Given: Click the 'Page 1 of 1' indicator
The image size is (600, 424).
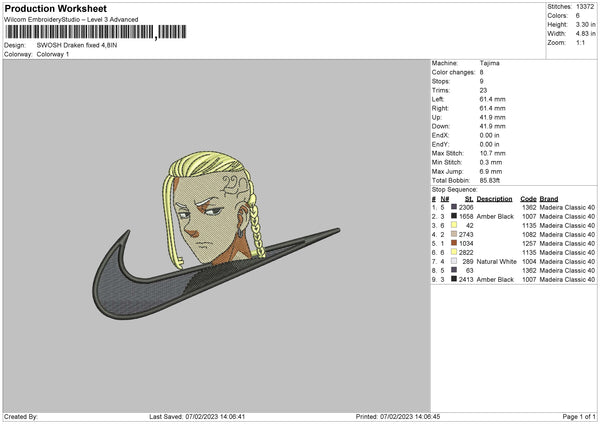Looking at the screenshot, I should tap(579, 416).
